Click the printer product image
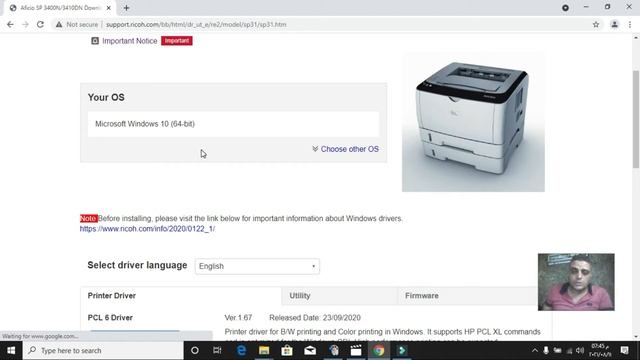Screen dimensions: 640x360 click(473, 122)
